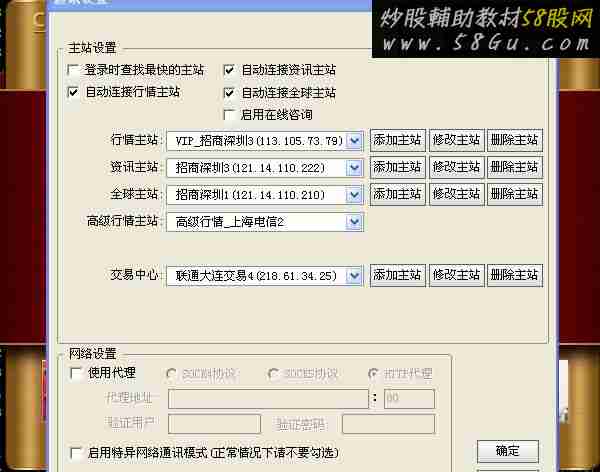This screenshot has width=600, height=472.
Task: Uncheck 自动连接行情主站 checkbox
Action: pos(73,92)
